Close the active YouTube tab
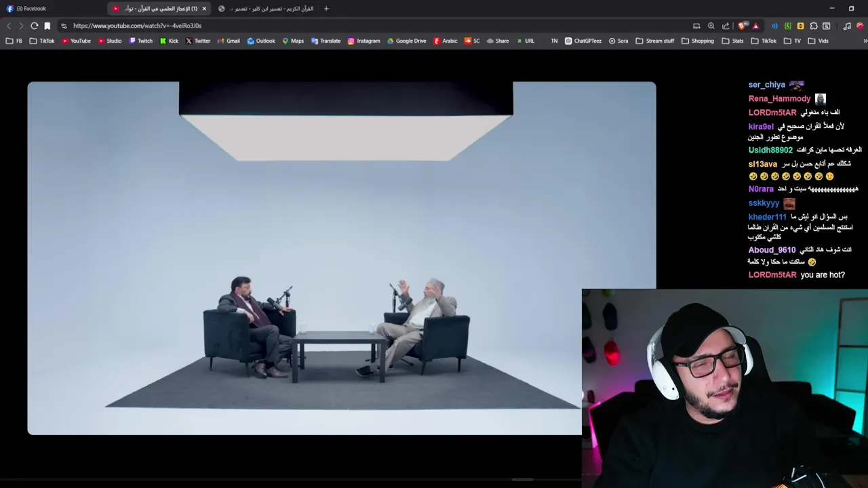This screenshot has height=488, width=868. [204, 9]
